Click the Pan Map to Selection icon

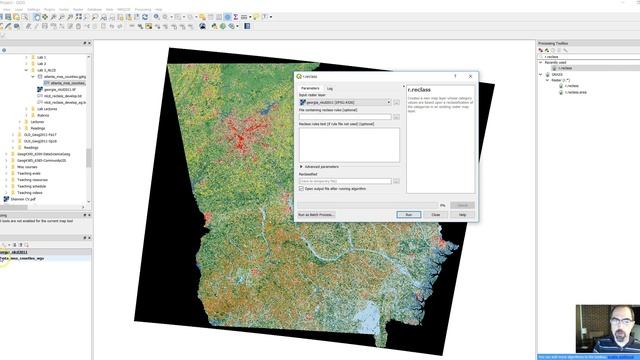[45, 17]
